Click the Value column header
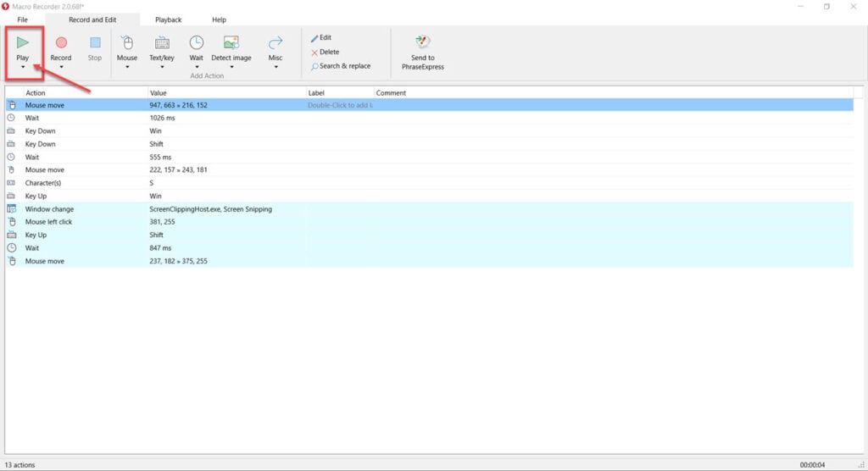Image resolution: width=868 pixels, height=471 pixels. (x=159, y=92)
